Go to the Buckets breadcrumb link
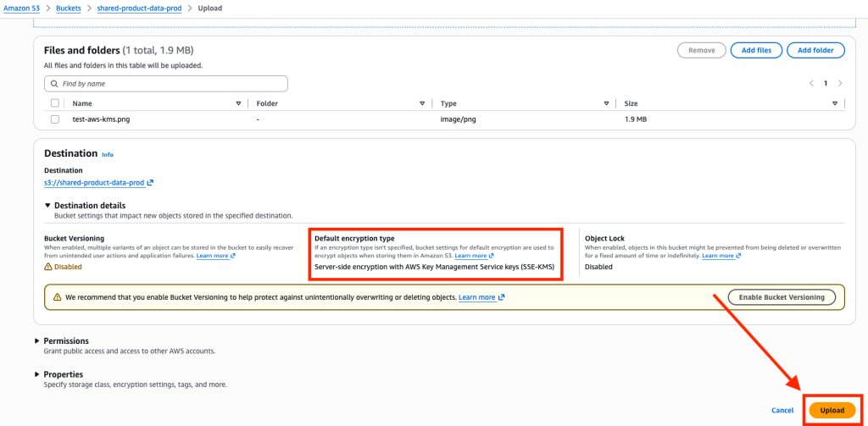868x426 pixels. (x=68, y=8)
